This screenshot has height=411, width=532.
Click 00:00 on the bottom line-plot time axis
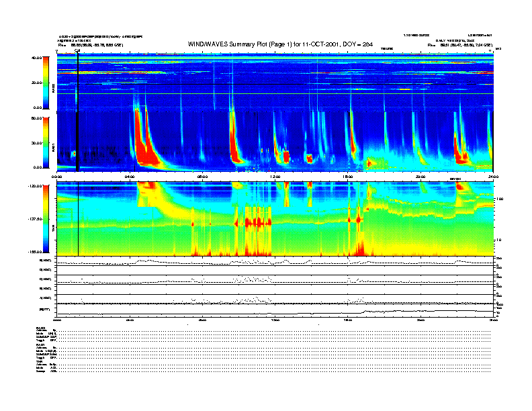tap(56, 320)
